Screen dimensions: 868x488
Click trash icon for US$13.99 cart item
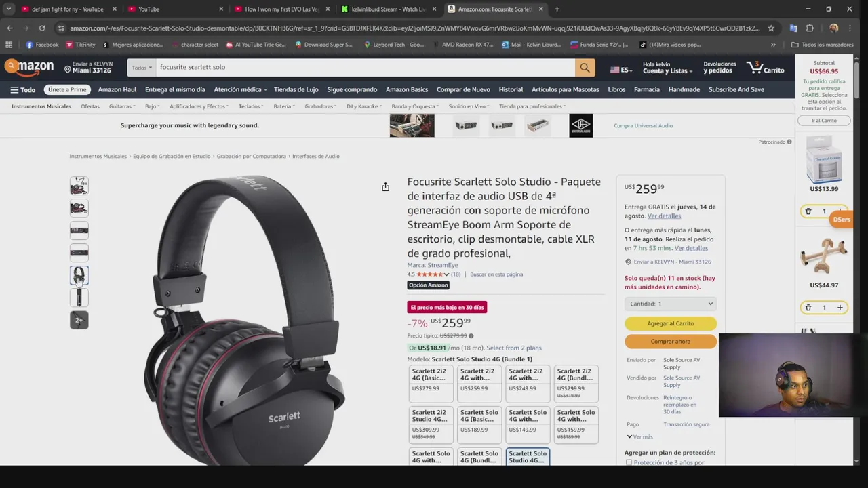(808, 211)
